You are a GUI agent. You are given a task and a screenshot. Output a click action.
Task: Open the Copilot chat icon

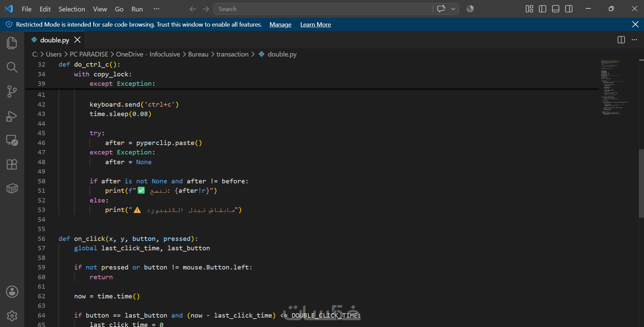click(441, 9)
